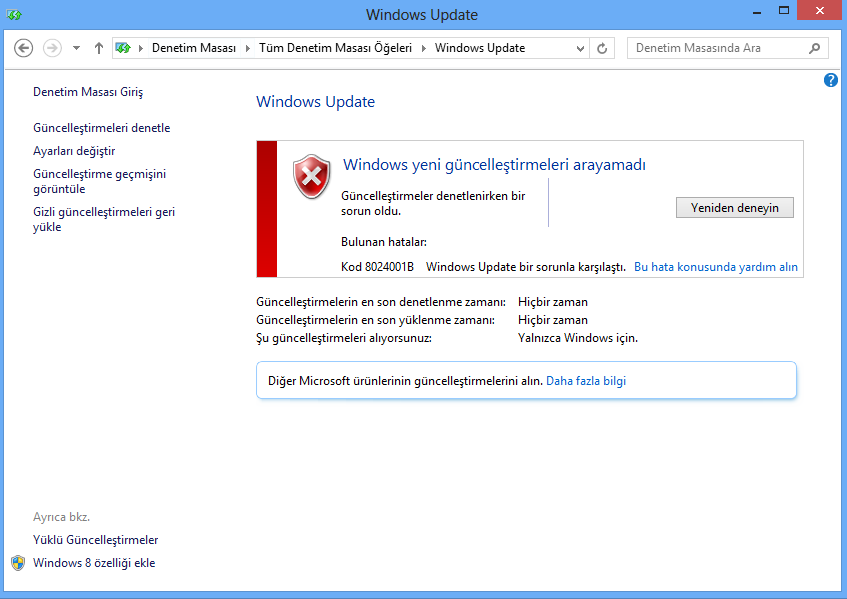Screen dimensions: 847x599
Task: Open address bar history dropdown
Action: [x=580, y=48]
